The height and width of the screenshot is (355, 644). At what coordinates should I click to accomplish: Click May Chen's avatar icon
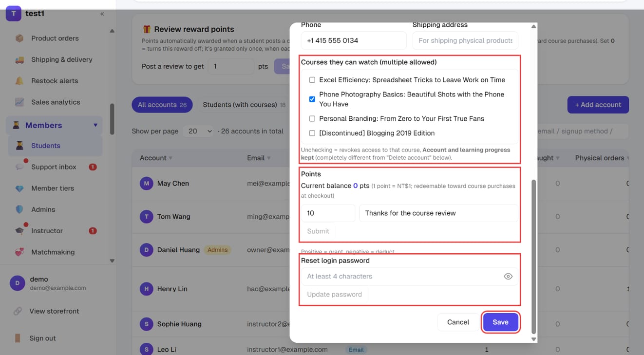click(147, 184)
